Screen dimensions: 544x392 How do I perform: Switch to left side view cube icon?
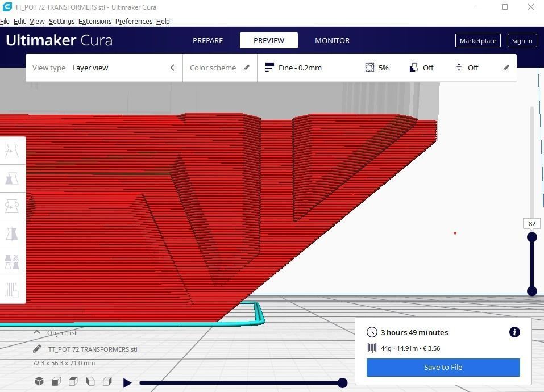click(90, 381)
